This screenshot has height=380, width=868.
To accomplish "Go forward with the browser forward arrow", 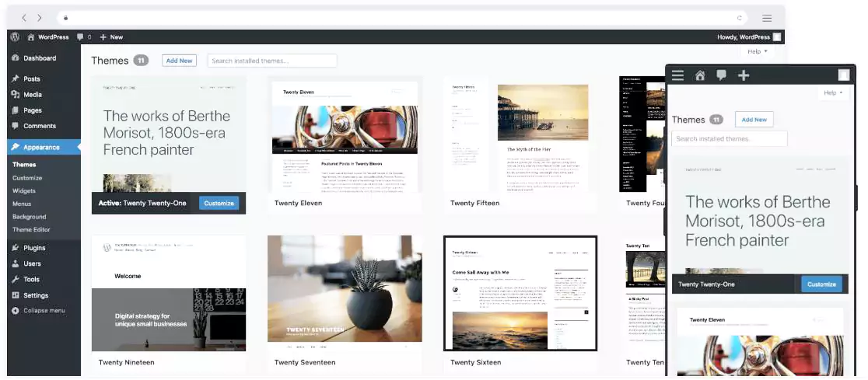I will [40, 18].
